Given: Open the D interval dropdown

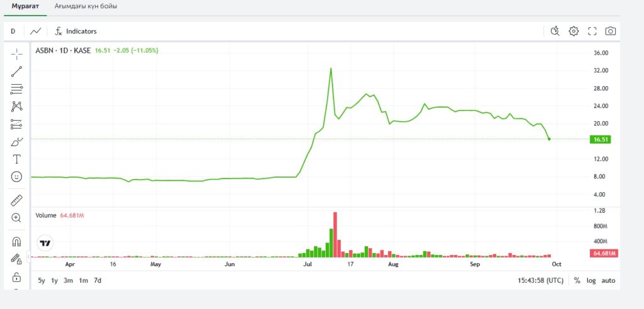Looking at the screenshot, I should 13,31.
